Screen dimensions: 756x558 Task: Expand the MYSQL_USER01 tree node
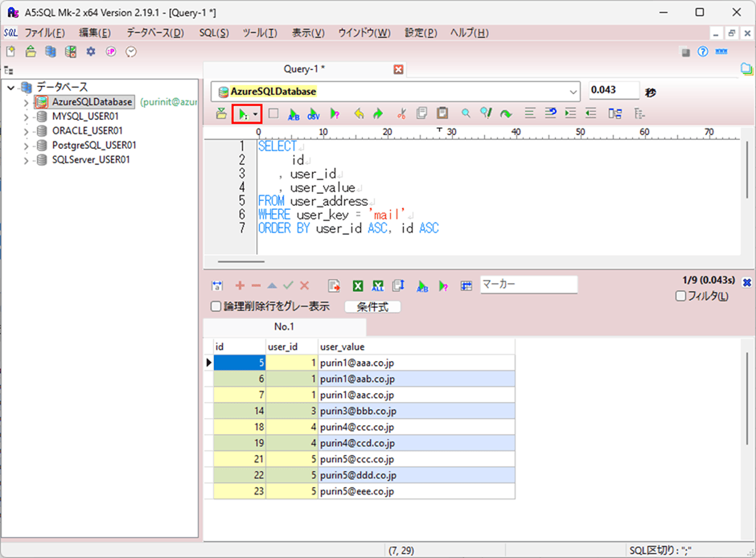[27, 117]
